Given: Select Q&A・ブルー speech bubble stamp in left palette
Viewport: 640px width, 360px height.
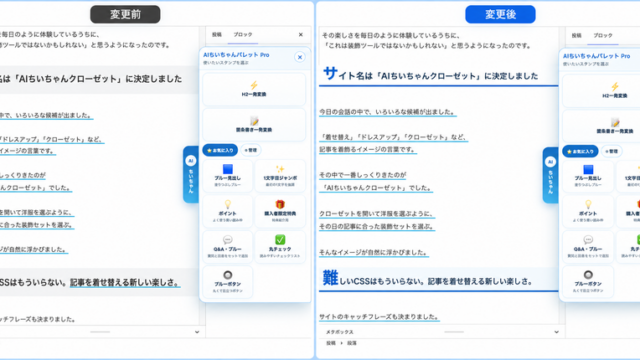Looking at the screenshot, I should coord(227,247).
